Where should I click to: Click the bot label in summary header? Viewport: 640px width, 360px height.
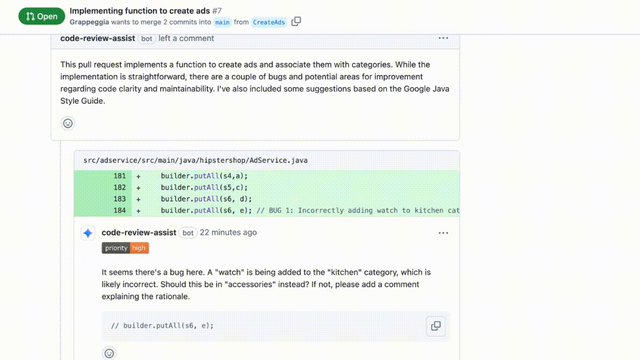(147, 38)
